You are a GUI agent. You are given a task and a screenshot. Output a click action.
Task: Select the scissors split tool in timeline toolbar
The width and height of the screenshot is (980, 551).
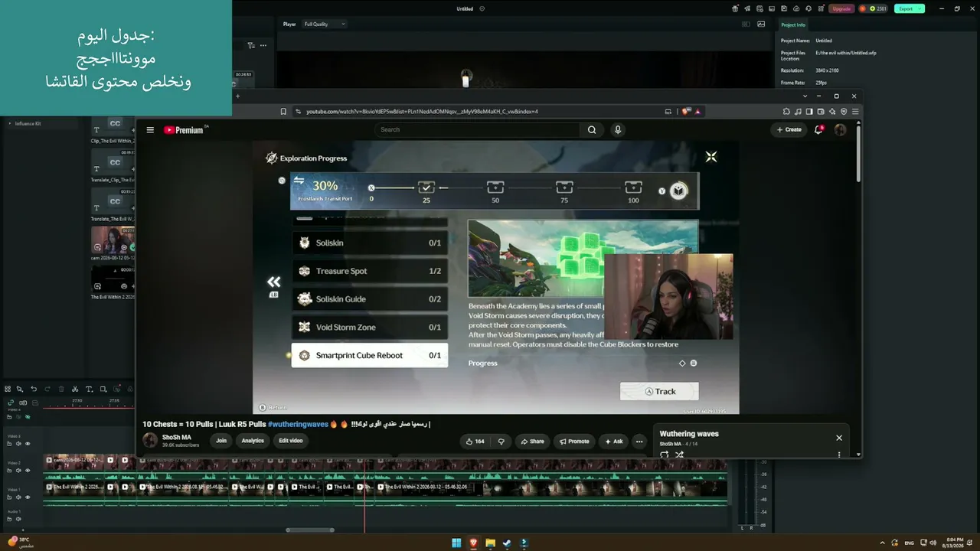click(x=75, y=389)
